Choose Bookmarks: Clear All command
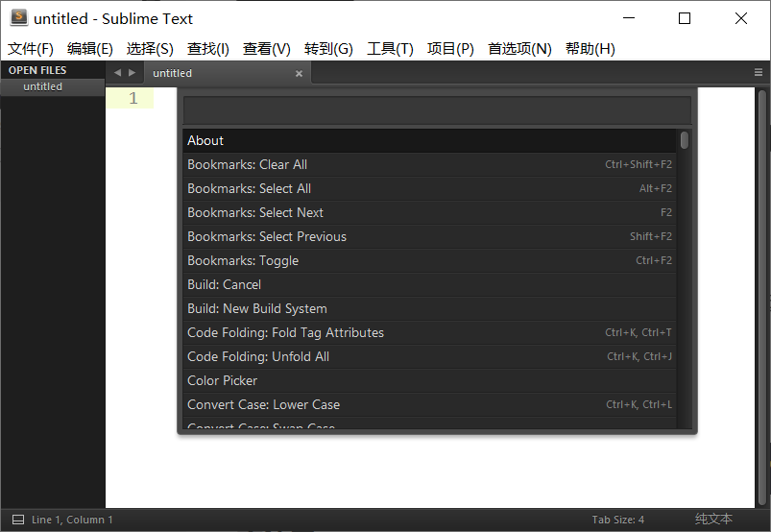The width and height of the screenshot is (771, 532). pos(429,165)
